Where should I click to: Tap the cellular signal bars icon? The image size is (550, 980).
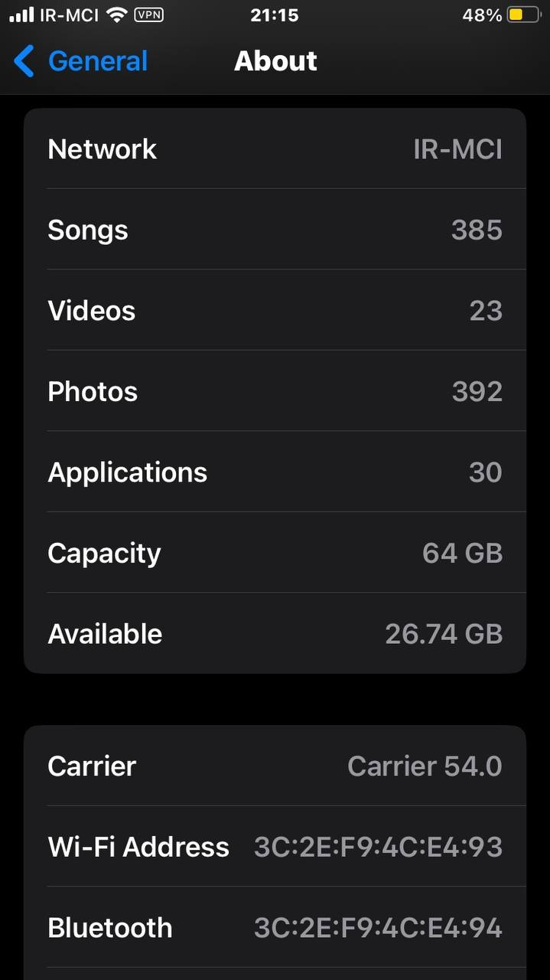tap(21, 15)
